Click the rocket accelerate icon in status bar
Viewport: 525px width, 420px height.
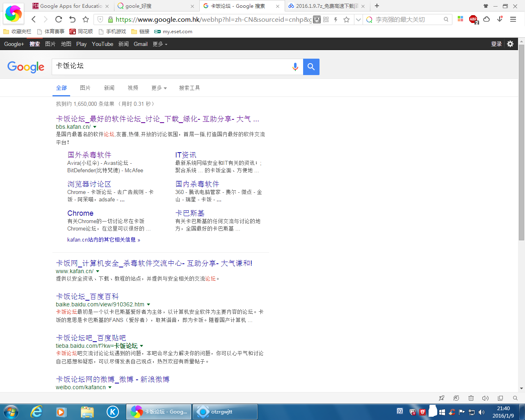coord(442,398)
